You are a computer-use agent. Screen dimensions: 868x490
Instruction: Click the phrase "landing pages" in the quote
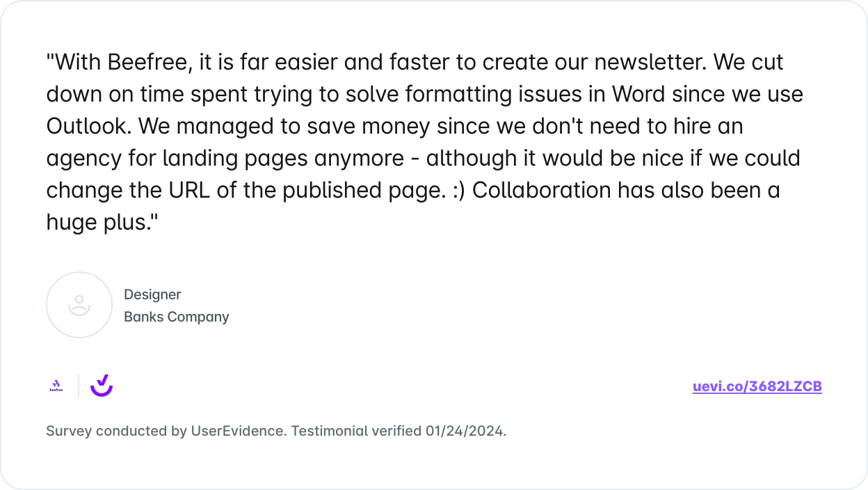pos(235,158)
